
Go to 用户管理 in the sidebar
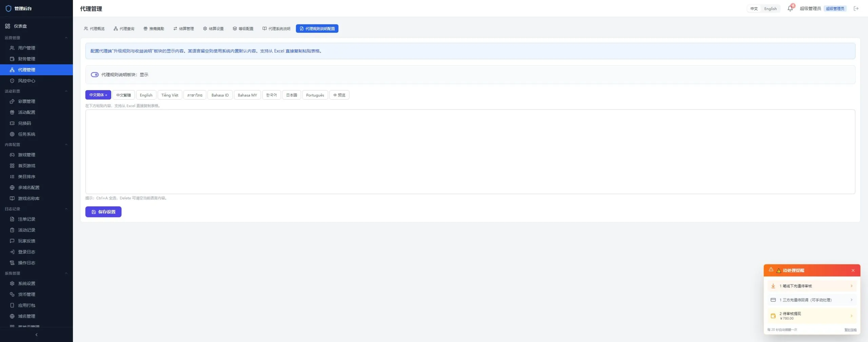pyautogui.click(x=36, y=48)
